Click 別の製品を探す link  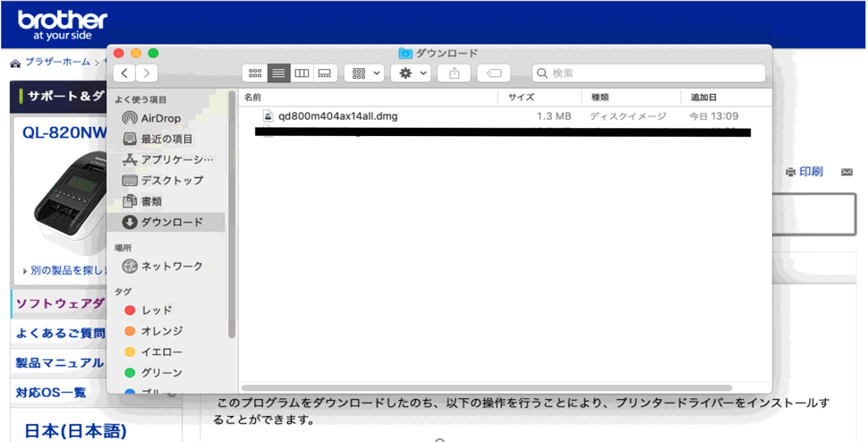69,270
